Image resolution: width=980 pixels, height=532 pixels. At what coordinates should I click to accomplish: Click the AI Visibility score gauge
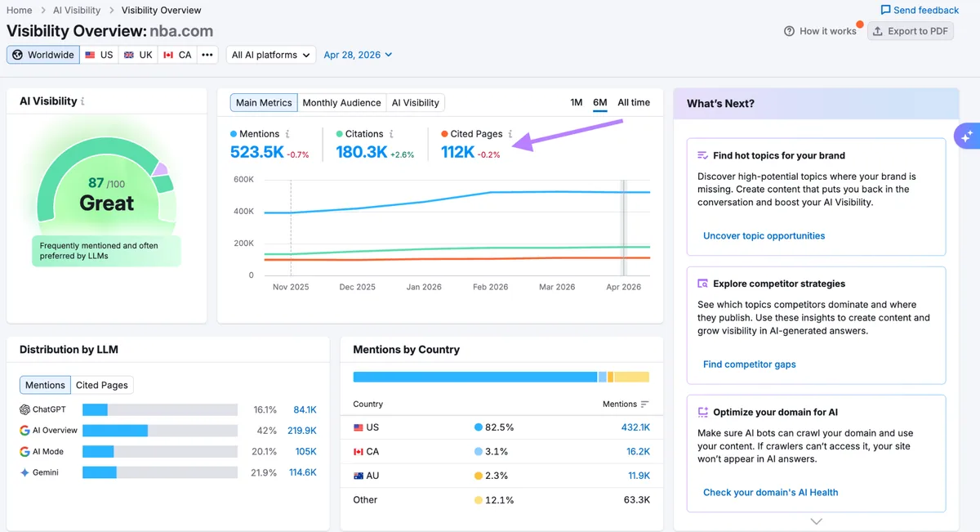point(106,180)
